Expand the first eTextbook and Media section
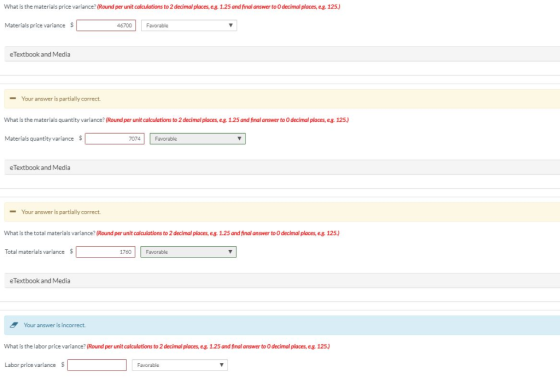Screen dimensions: 560x379 [282, 54]
